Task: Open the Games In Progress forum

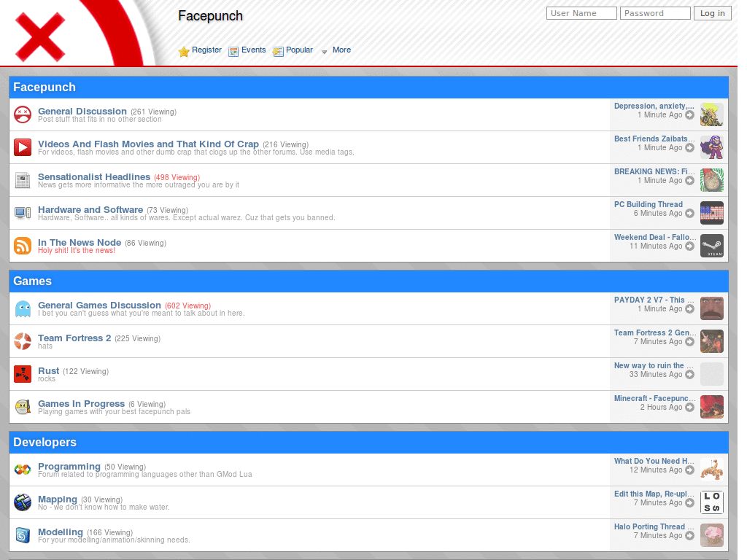Action: pos(82,403)
